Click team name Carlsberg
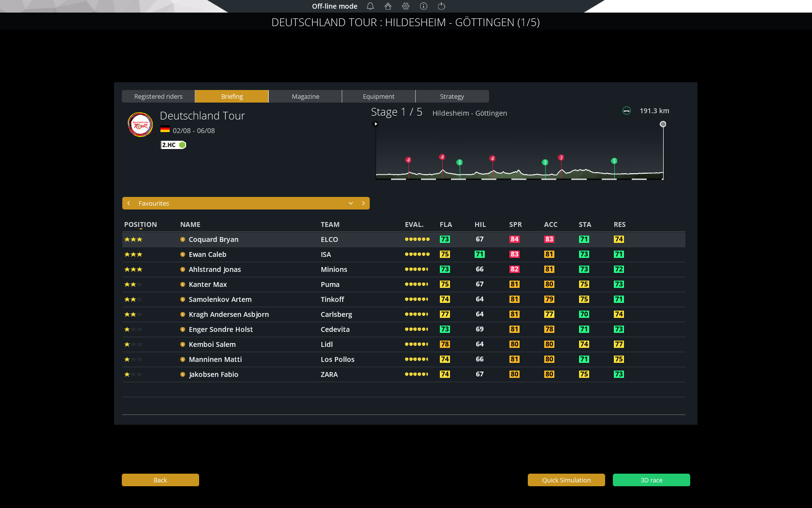The width and height of the screenshot is (812, 508). tap(336, 314)
